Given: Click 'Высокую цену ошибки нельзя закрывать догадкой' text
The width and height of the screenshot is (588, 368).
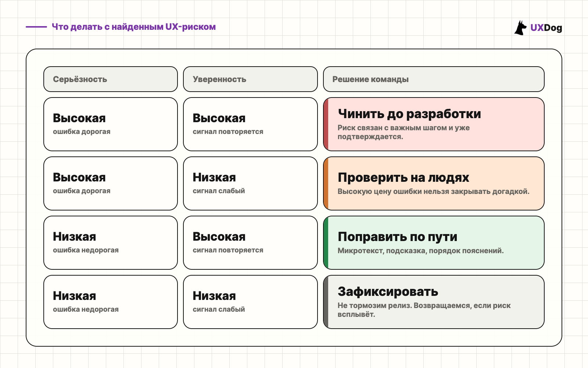Looking at the screenshot, I should (434, 191).
